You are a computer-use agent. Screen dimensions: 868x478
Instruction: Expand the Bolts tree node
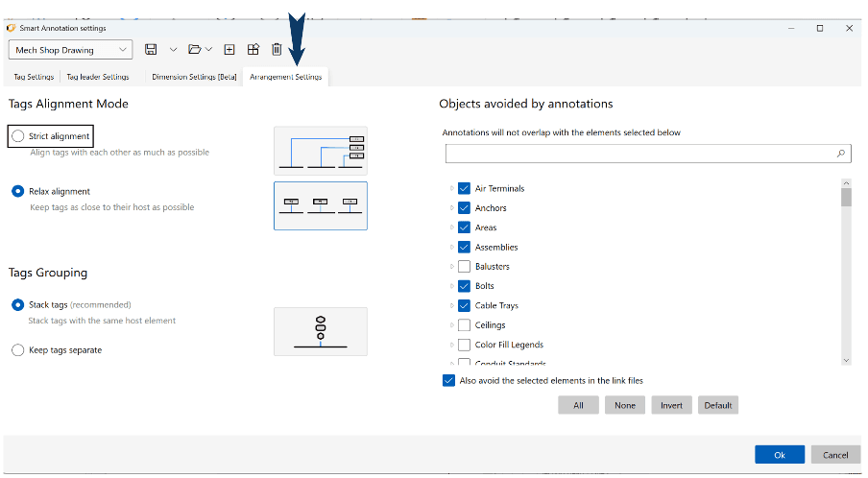(451, 286)
